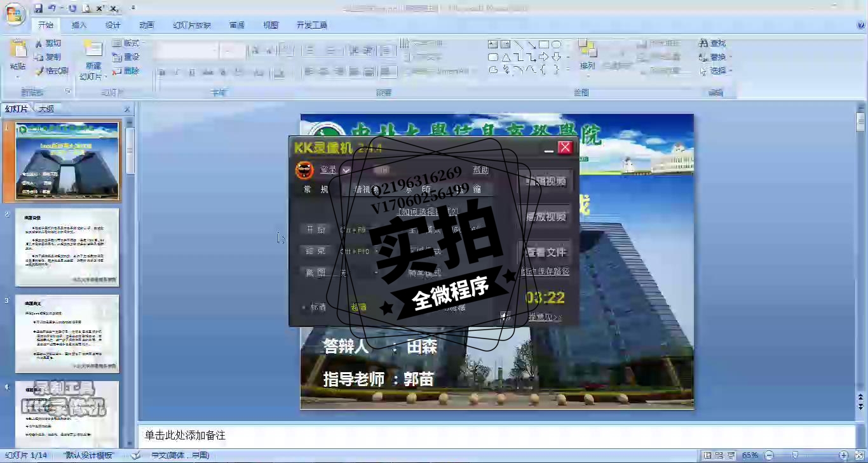Click Cut (剪切) in the clipboard group
868x463 pixels.
(x=49, y=43)
